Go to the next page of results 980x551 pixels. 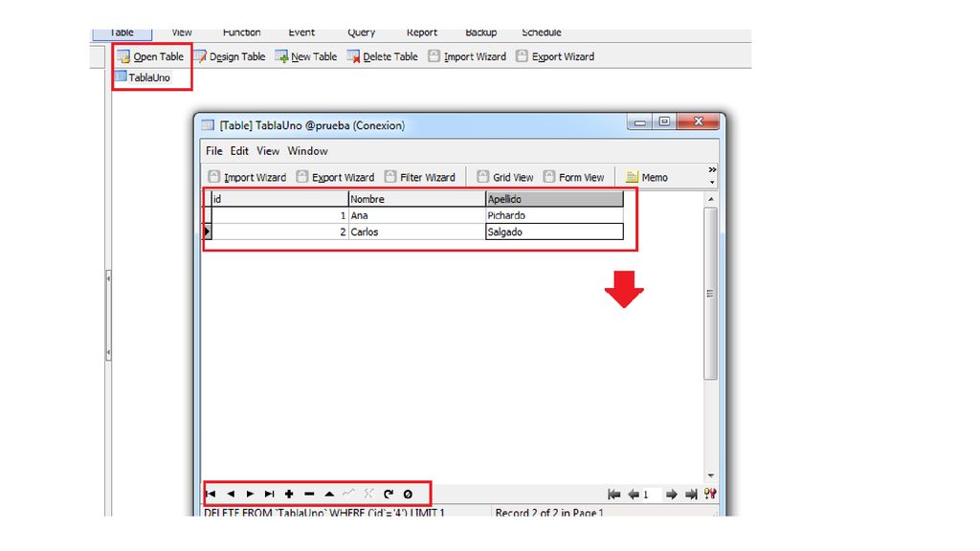[x=671, y=495]
